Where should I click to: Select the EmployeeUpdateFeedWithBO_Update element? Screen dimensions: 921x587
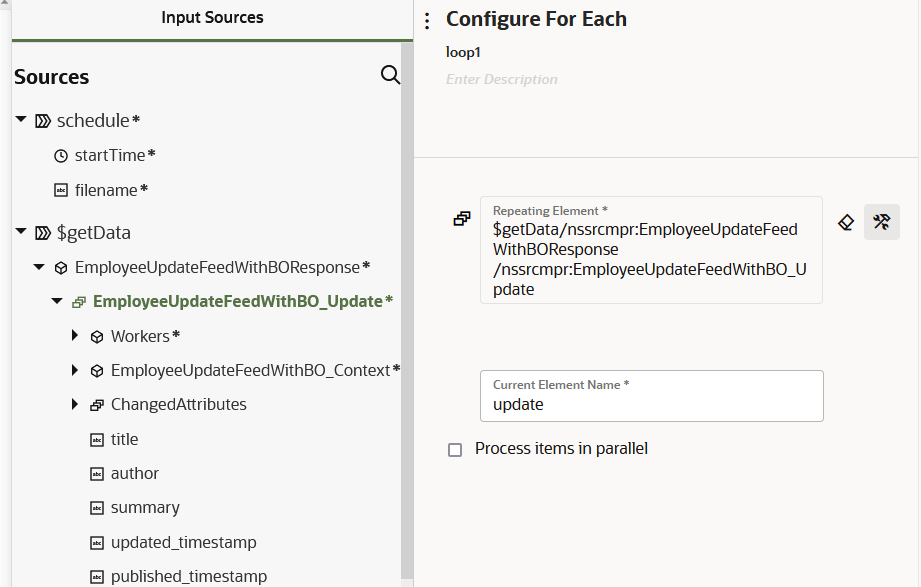237,301
